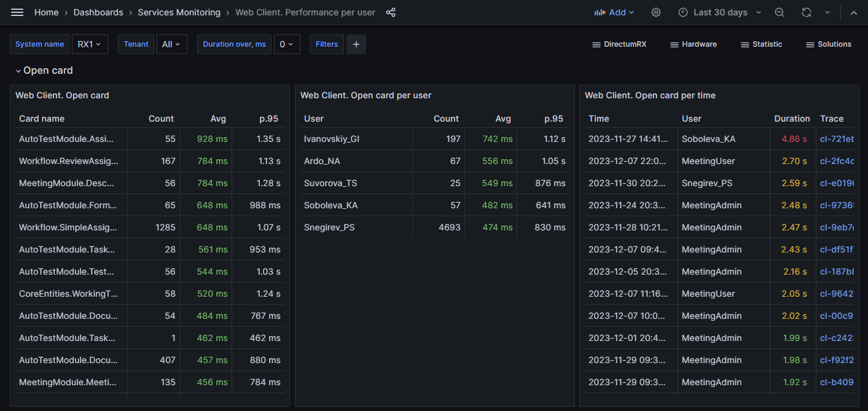This screenshot has height=411, width=868.
Task: Open the Add panel menu
Action: coord(614,12)
